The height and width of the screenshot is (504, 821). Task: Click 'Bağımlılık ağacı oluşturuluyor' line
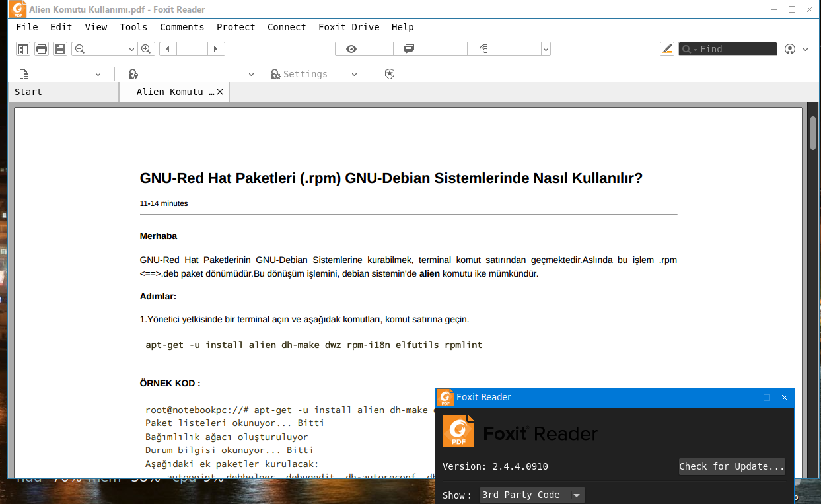point(227,437)
